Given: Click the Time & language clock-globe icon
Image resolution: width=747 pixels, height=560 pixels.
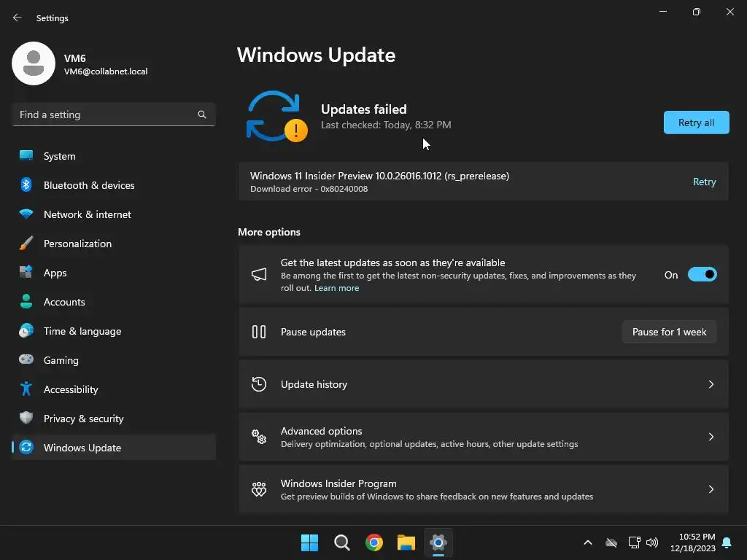Looking at the screenshot, I should [x=26, y=330].
